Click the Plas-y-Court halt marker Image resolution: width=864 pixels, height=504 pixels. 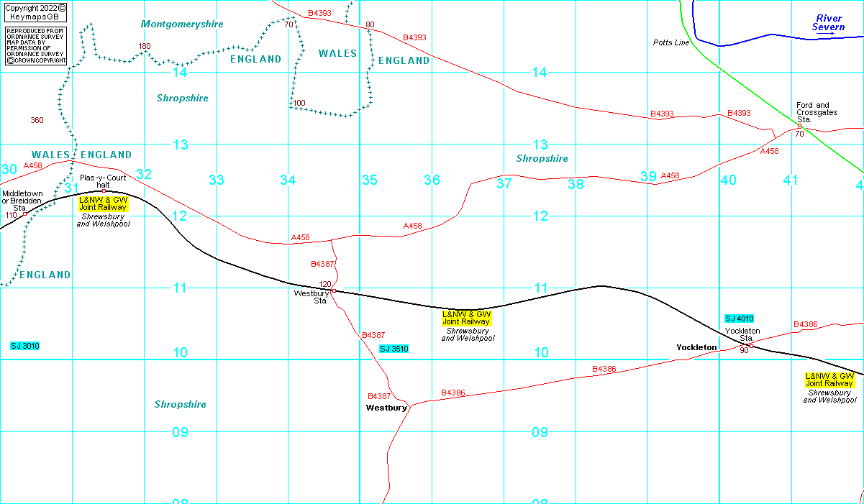104,191
